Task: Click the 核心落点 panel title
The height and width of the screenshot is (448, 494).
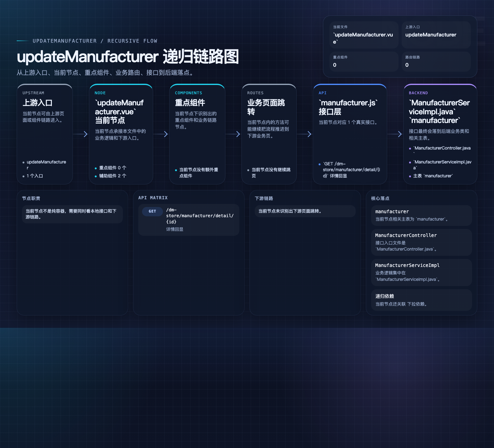Action: coord(380,198)
